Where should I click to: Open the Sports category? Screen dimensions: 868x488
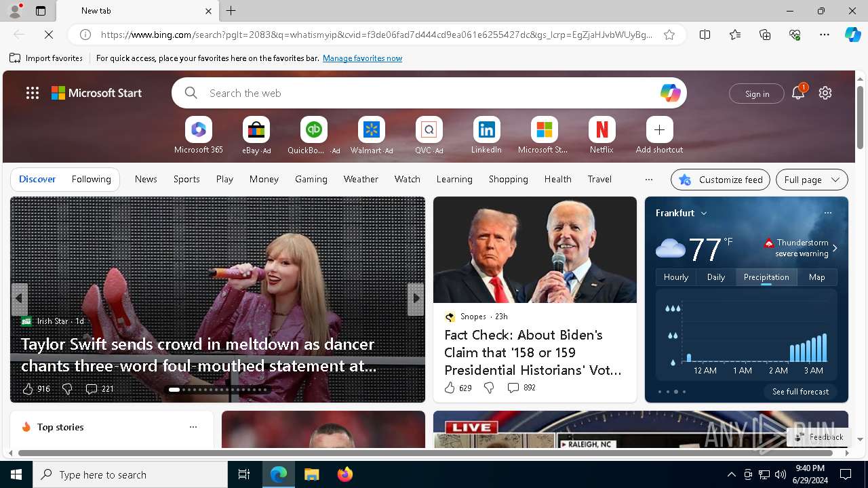tap(186, 179)
